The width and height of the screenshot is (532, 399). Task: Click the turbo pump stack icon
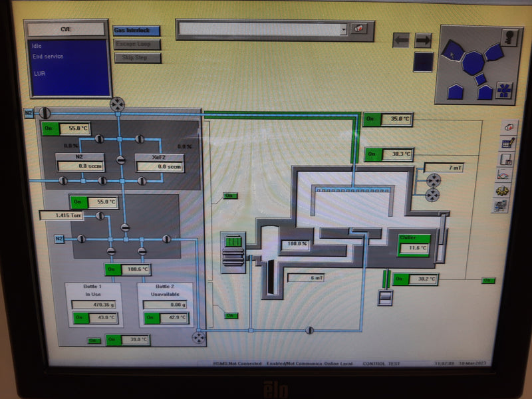(233, 251)
